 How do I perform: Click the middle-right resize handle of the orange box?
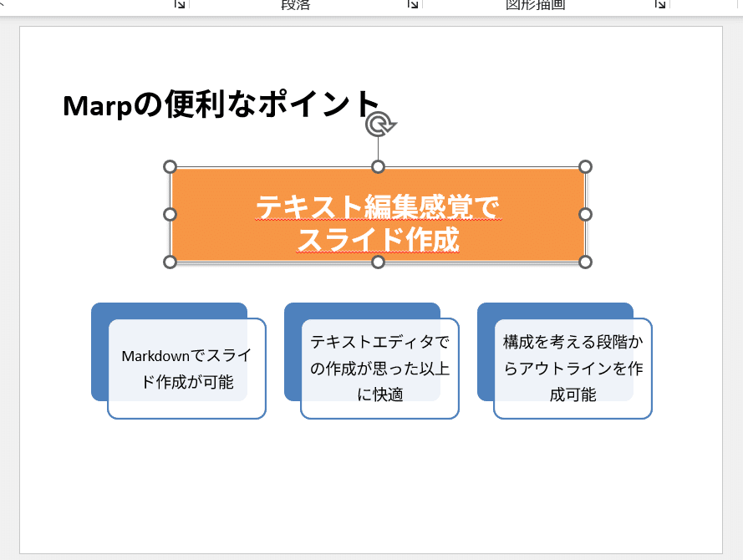(x=586, y=215)
